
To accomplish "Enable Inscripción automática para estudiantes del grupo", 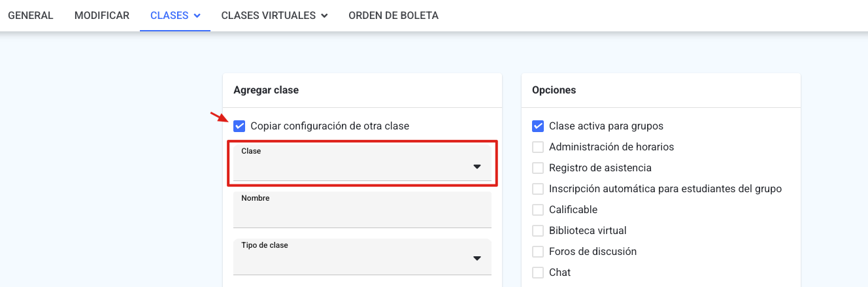I will tap(538, 189).
